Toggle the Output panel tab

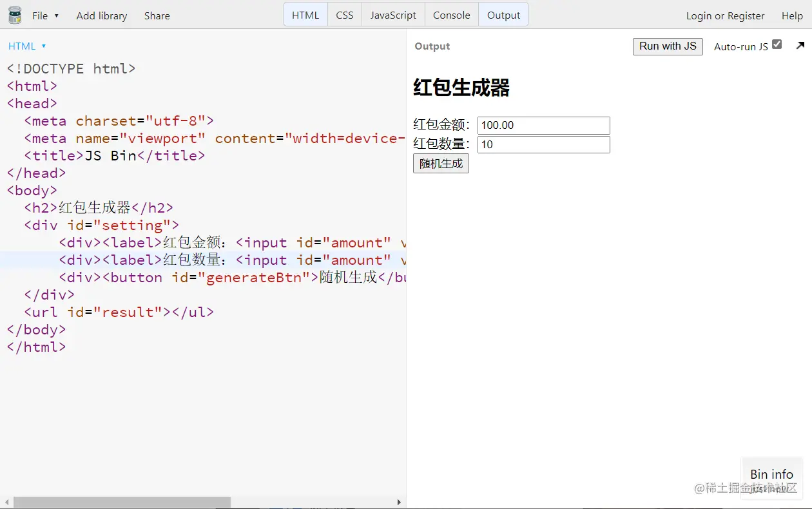tap(503, 15)
